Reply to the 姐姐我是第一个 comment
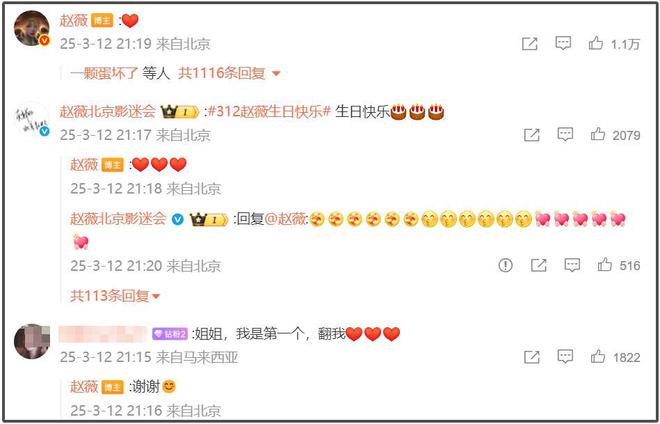 [x=565, y=357]
